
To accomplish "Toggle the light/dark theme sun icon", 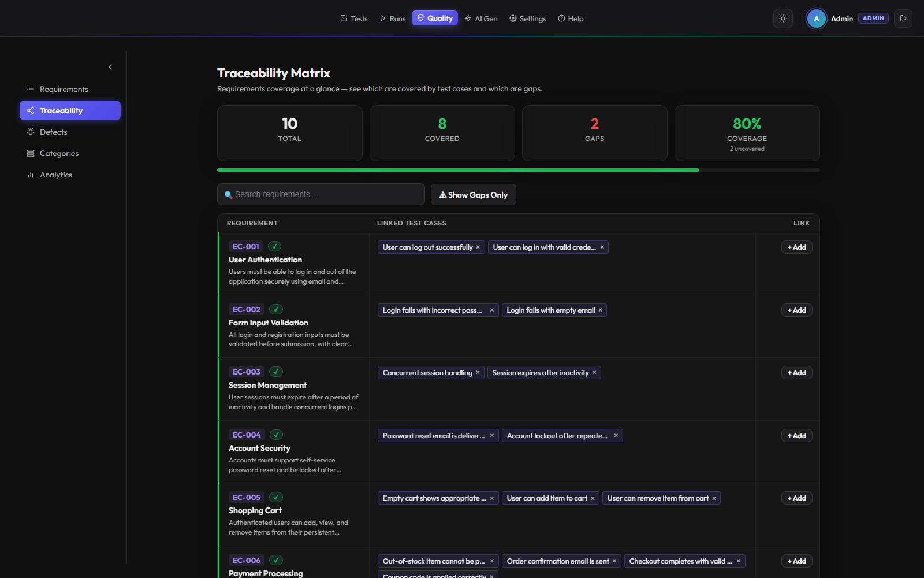I will (x=783, y=18).
